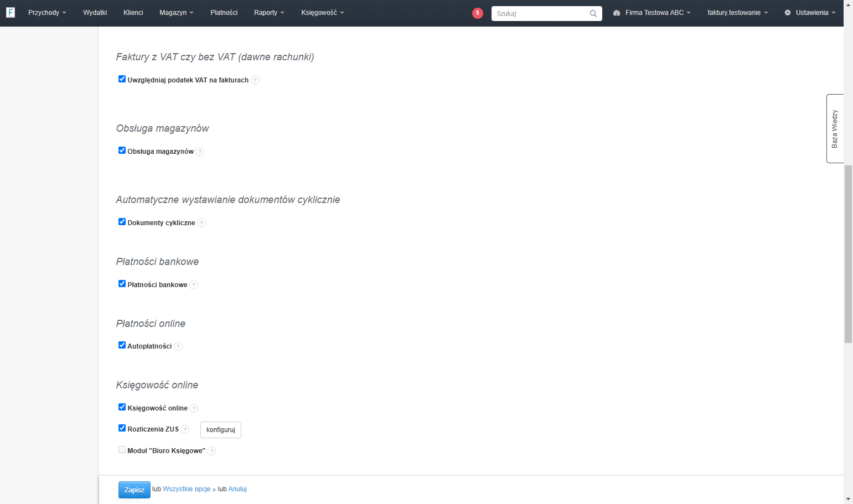Open the Baza Wiedzy side tab

[835, 128]
